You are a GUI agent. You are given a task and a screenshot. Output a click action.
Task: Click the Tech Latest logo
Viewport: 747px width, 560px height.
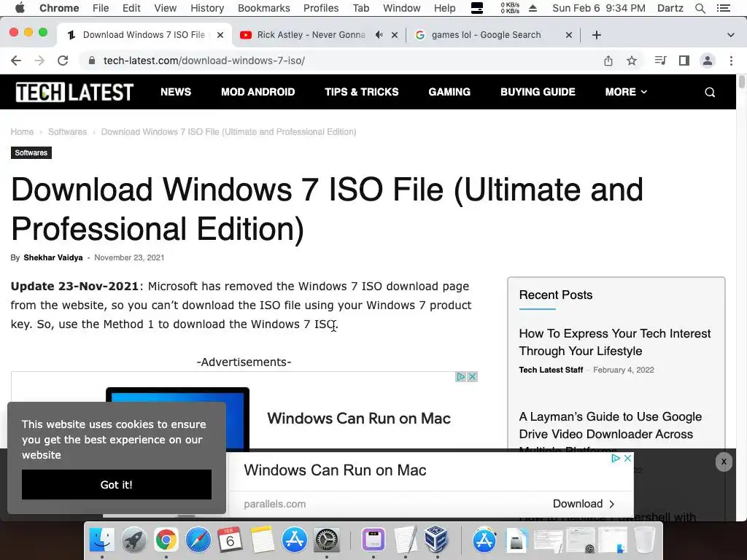[74, 92]
